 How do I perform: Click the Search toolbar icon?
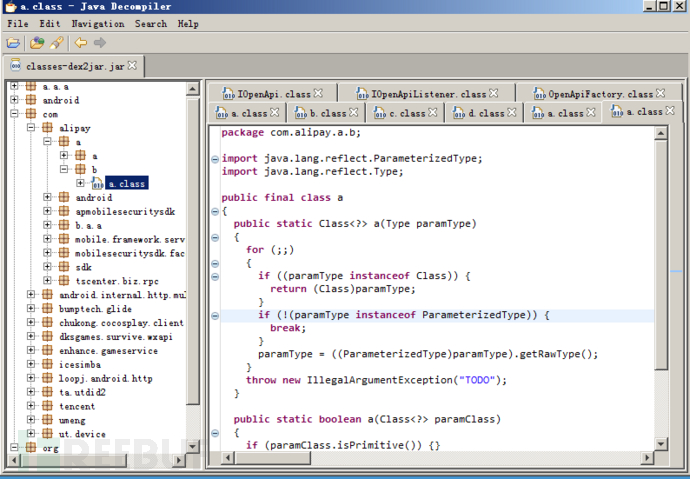[56, 43]
